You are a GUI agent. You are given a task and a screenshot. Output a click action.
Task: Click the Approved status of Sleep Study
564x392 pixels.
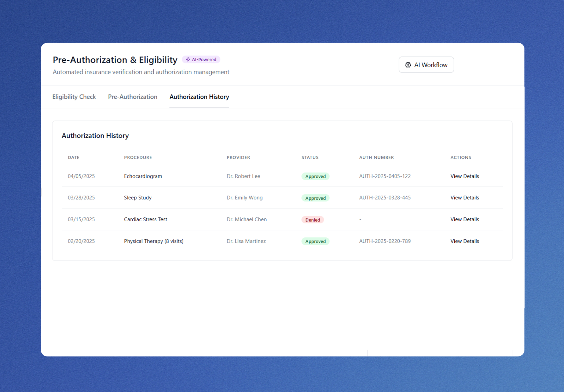coord(315,198)
